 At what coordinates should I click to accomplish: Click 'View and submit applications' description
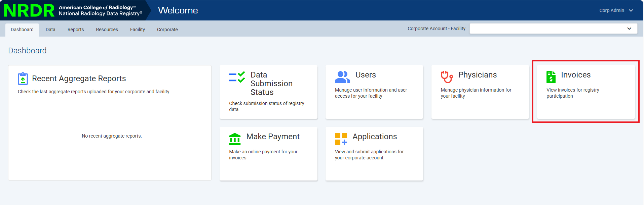[369, 155]
